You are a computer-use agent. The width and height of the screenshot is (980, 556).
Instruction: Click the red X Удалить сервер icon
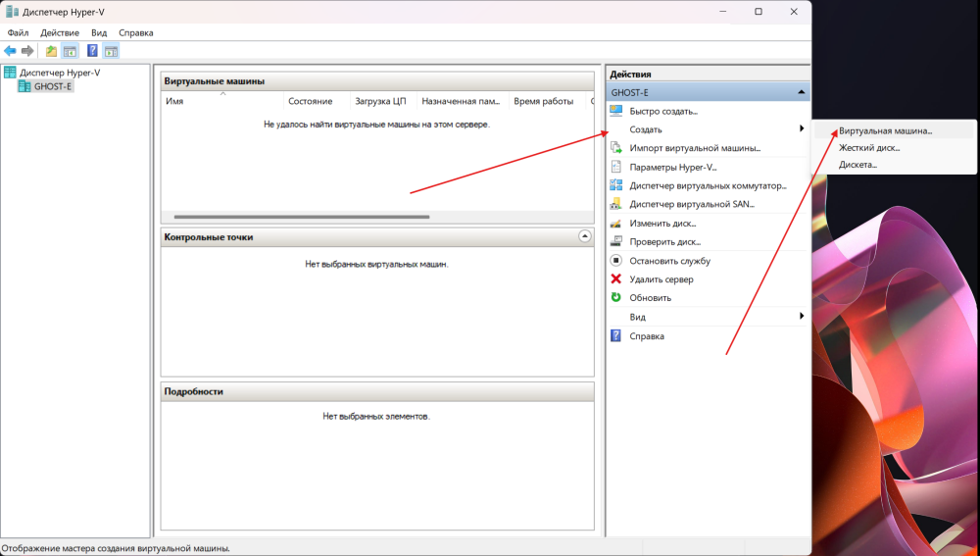coord(616,278)
